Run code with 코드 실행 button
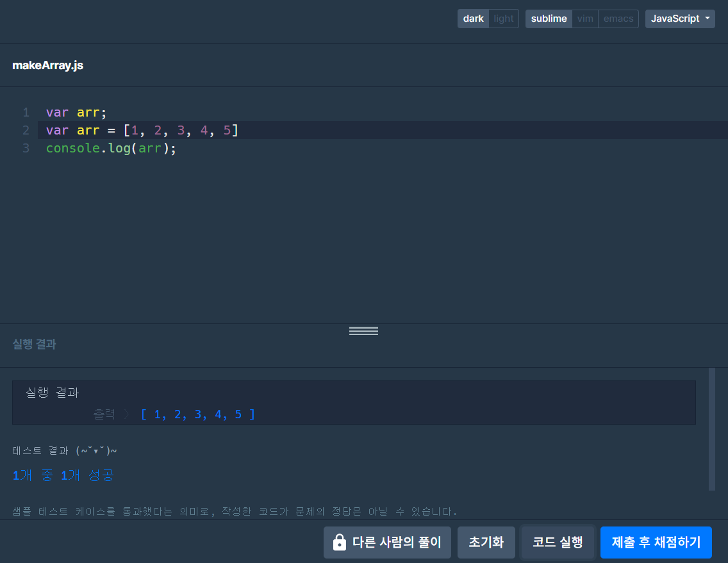This screenshot has height=563, width=728. coord(558,542)
